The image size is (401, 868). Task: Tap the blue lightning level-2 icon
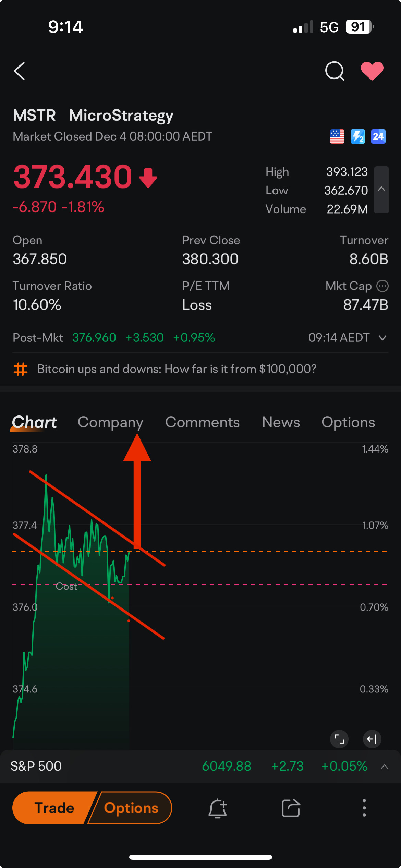pos(357,136)
